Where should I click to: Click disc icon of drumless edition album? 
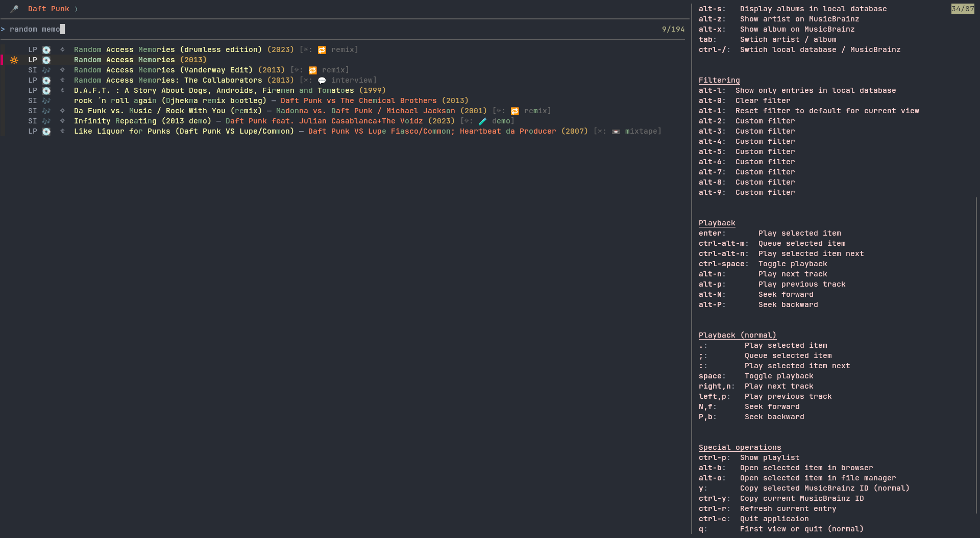(x=46, y=50)
